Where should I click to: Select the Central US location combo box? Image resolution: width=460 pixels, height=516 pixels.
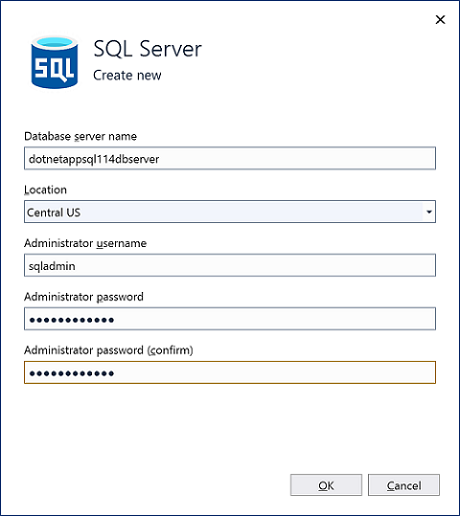click(230, 212)
